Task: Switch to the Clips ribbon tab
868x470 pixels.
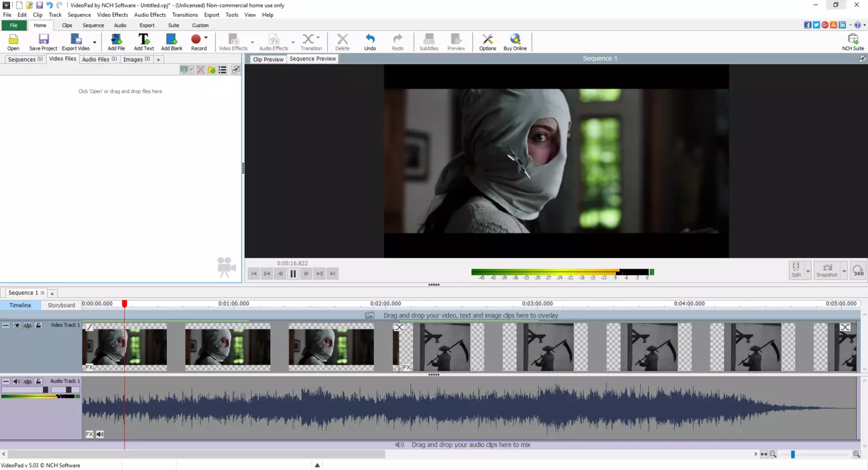Action: point(67,25)
